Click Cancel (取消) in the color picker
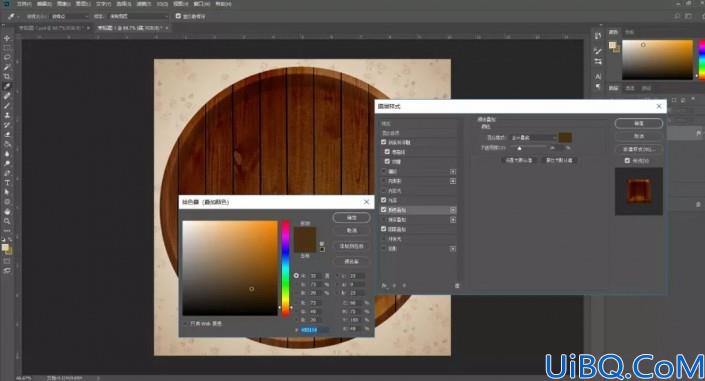The image size is (705, 381). tap(352, 230)
